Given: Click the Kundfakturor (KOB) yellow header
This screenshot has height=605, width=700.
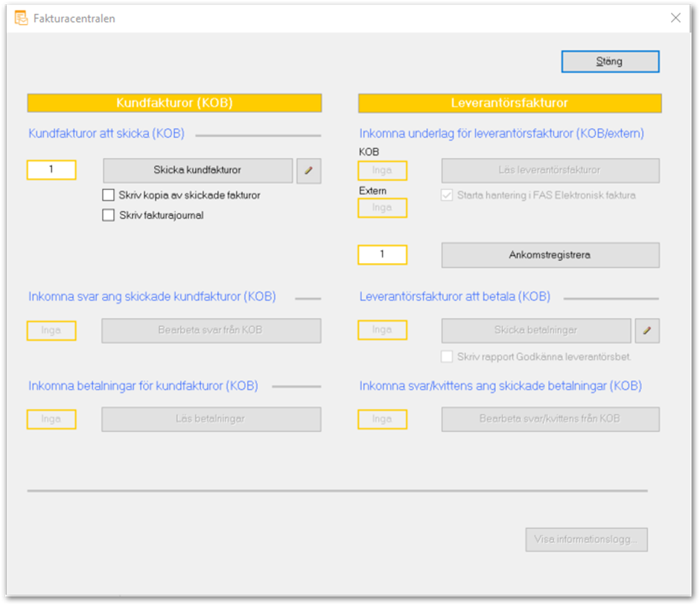Looking at the screenshot, I should [x=174, y=103].
